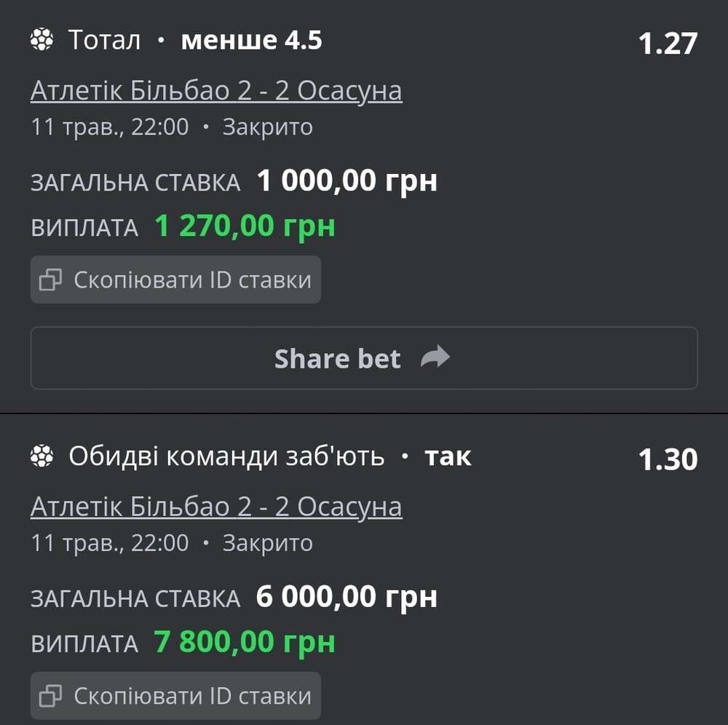Copy bet ID for the 6 000,00 грн stake
The width and height of the screenshot is (728, 725).
[175, 696]
